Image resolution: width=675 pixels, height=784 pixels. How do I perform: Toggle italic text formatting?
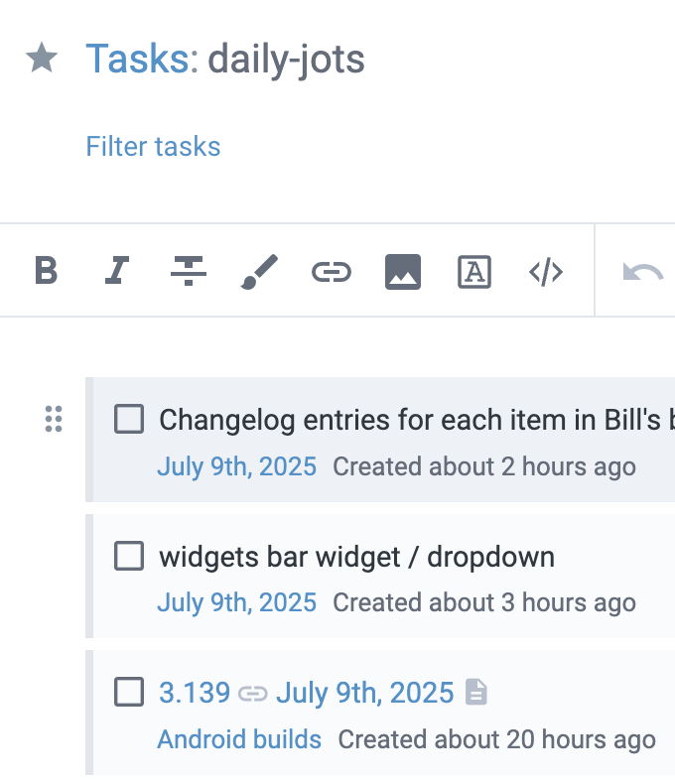tap(117, 271)
